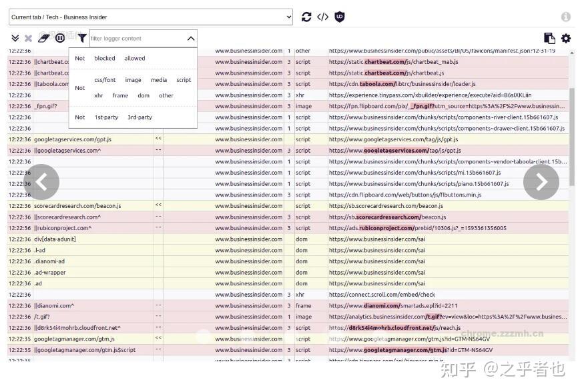Go to the next image with the right arrow
580x392 pixels.
[x=541, y=182]
